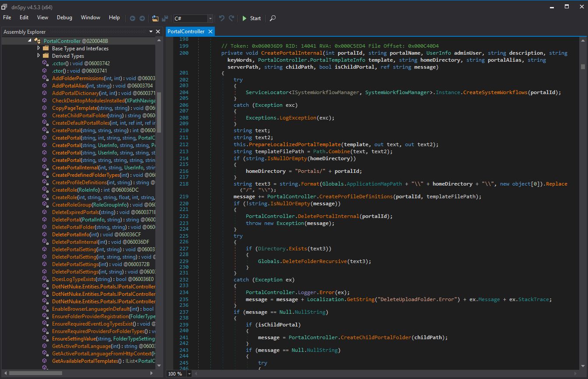
Task: Select the PortalController tab
Action: [x=186, y=32]
